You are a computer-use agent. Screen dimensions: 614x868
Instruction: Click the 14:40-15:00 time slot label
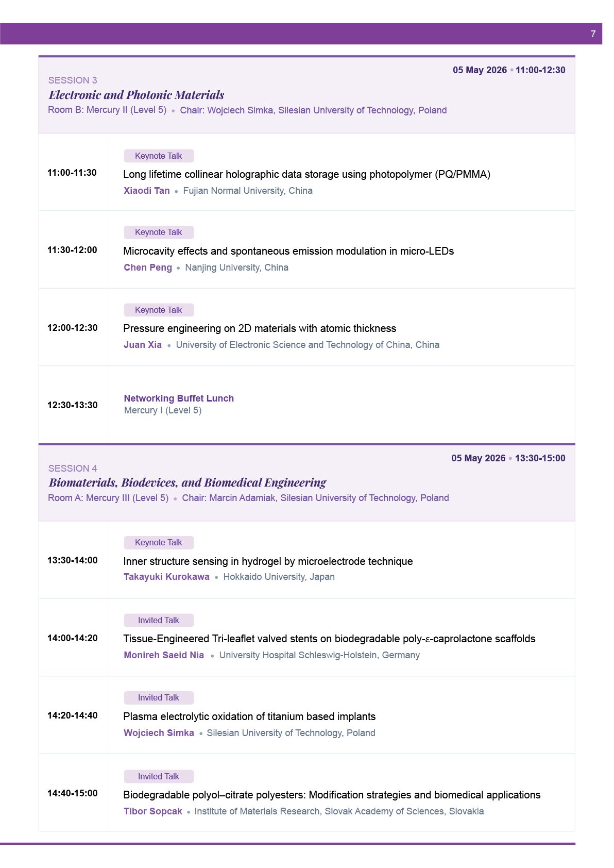point(73,793)
